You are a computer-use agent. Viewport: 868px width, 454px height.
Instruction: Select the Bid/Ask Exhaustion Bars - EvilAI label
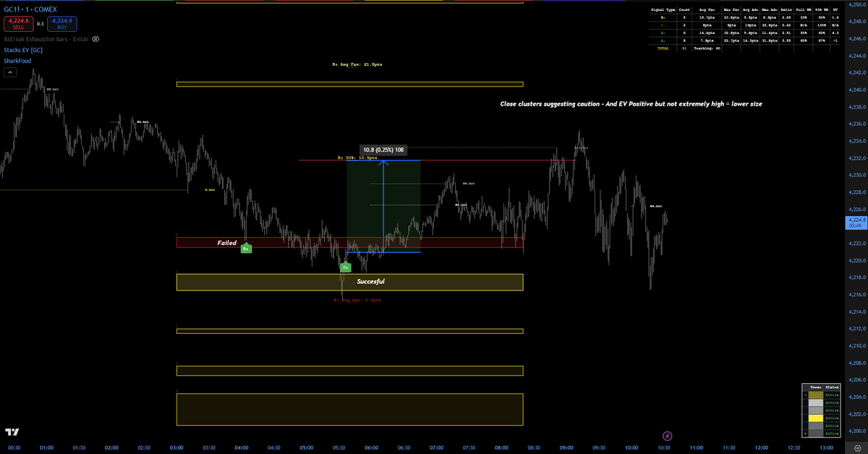46,39
